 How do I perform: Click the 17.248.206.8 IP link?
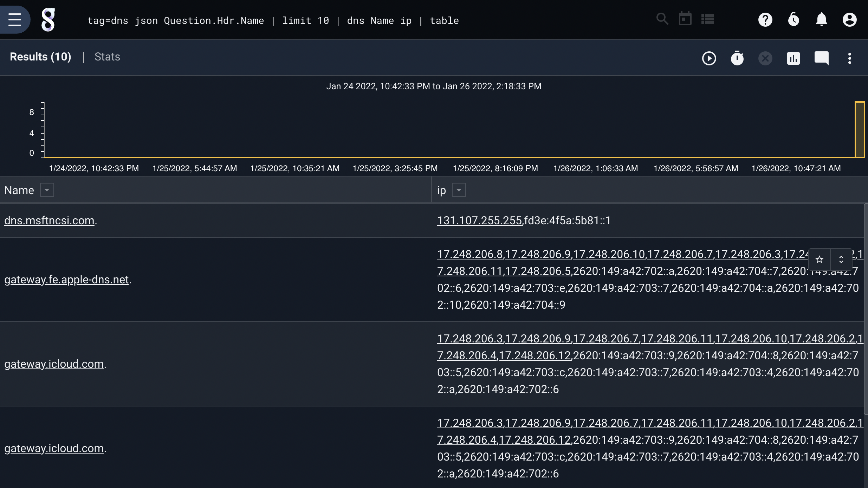click(470, 254)
